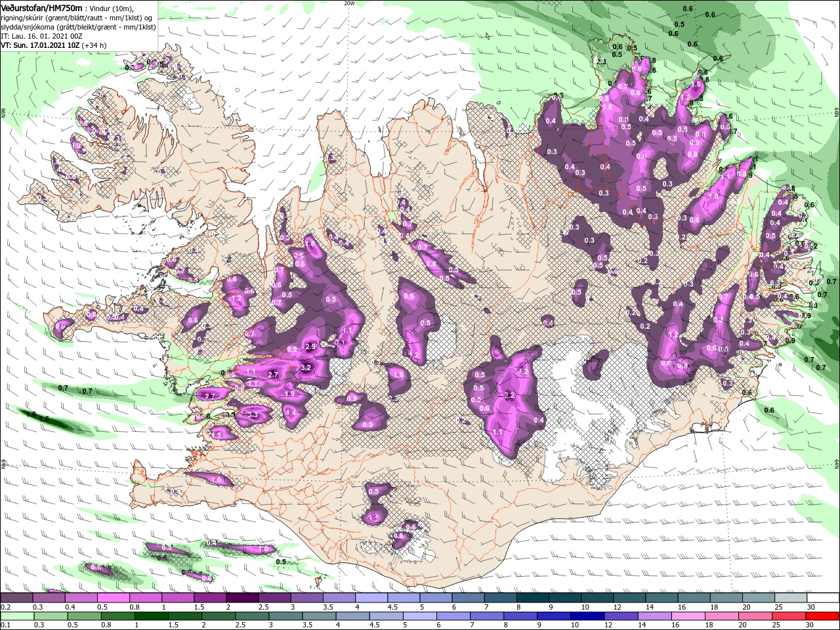840x630 pixels.
Task: Click the bottom-row legend swatch for 0.1–0.3 (palest green)
Action: pos(18,616)
